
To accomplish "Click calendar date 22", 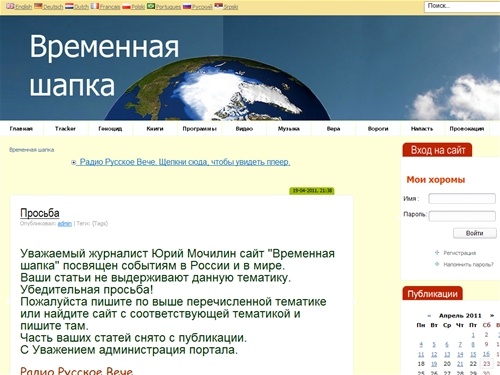I will point(473,364).
